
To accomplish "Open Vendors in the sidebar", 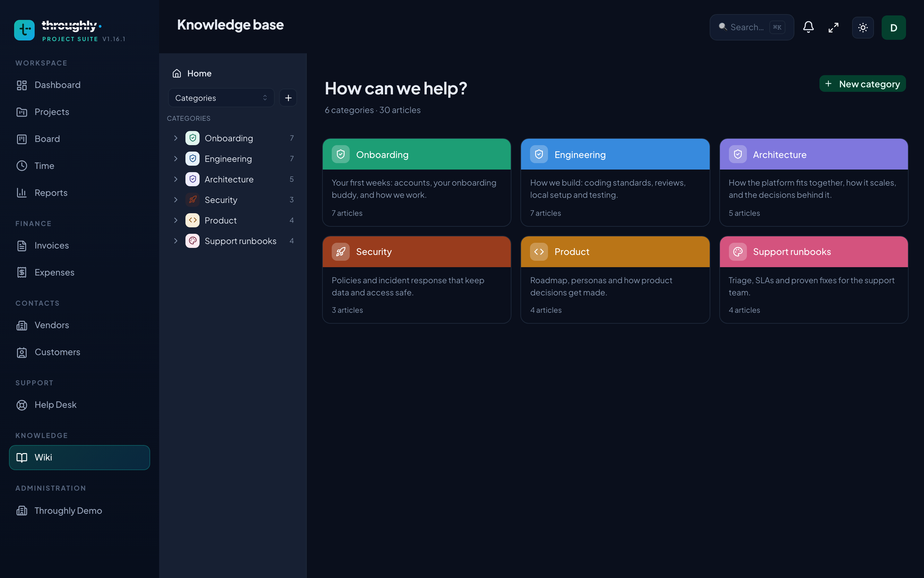I will tap(80, 325).
